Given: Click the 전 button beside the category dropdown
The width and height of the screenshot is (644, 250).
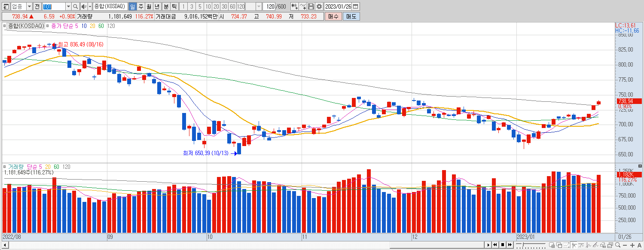Looking at the screenshot, I should click(x=37, y=6).
